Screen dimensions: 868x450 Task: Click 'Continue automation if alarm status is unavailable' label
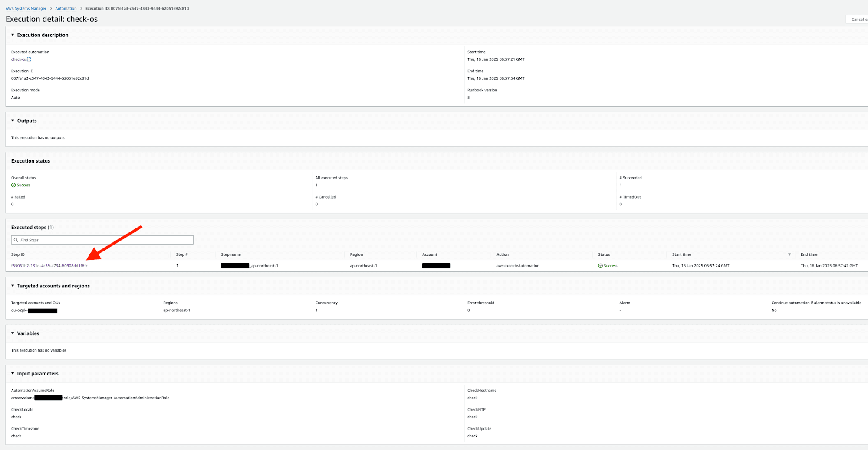[x=816, y=303]
